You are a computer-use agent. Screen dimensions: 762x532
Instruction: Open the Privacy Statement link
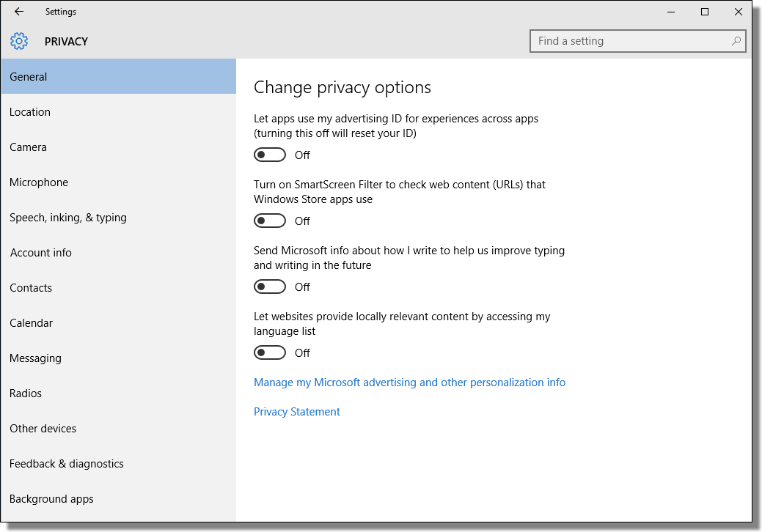(296, 411)
